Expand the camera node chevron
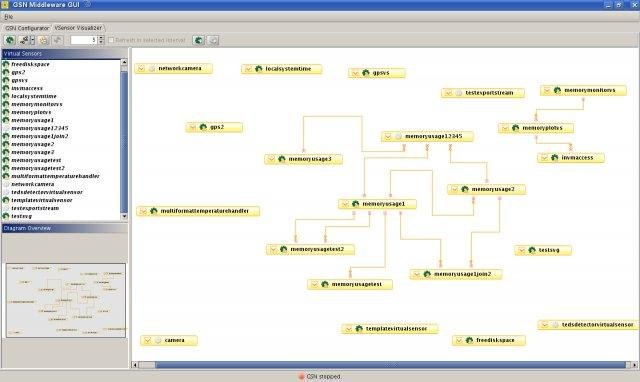The image size is (640, 382). pos(148,340)
